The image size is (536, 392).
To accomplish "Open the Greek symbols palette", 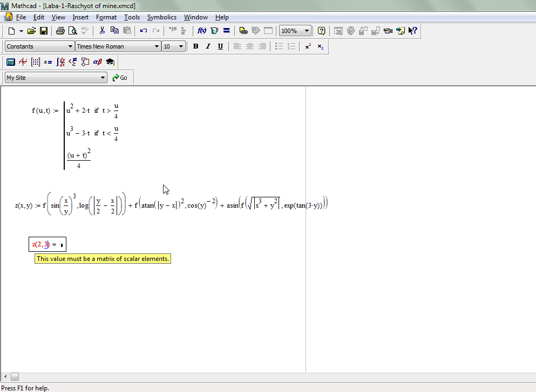I will tap(98, 62).
